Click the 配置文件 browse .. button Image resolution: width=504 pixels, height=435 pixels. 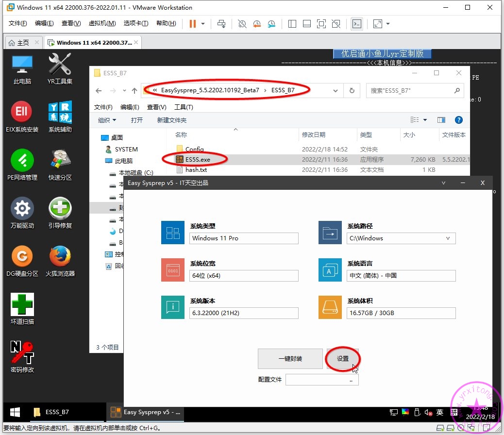(x=351, y=380)
